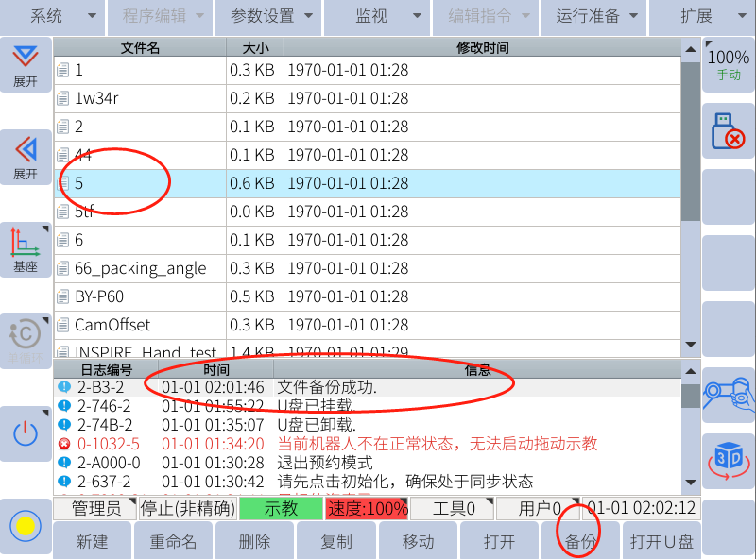Select the 基座 coordinate system icon
The width and height of the screenshot is (756, 559).
click(x=26, y=249)
